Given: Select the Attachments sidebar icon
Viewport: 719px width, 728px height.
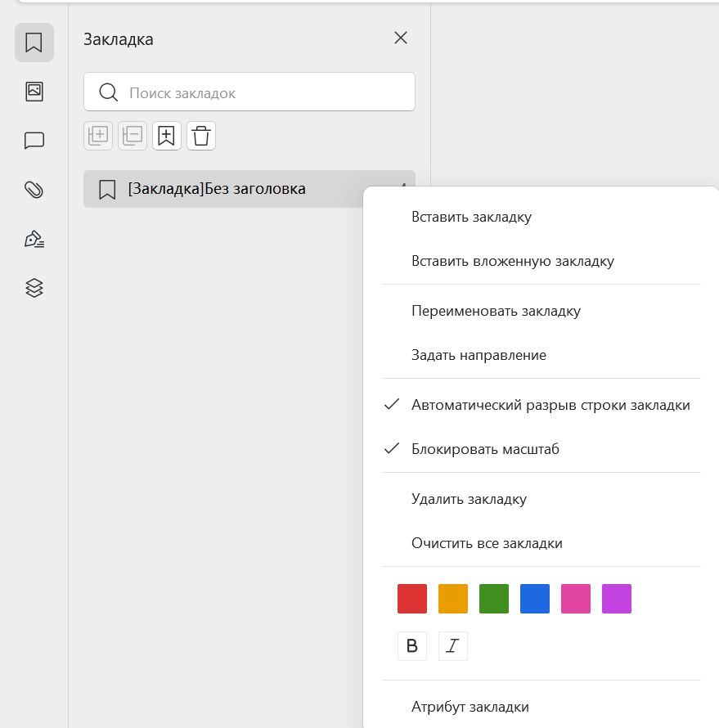Looking at the screenshot, I should (34, 190).
